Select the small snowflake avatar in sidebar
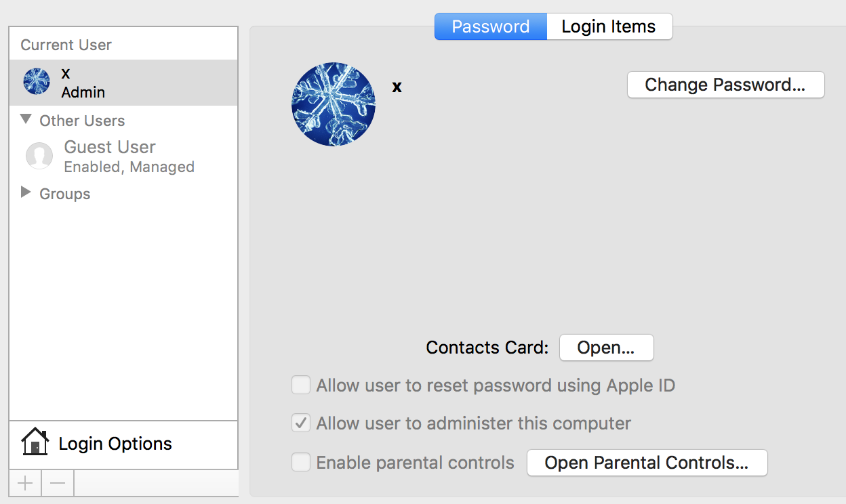 point(37,81)
